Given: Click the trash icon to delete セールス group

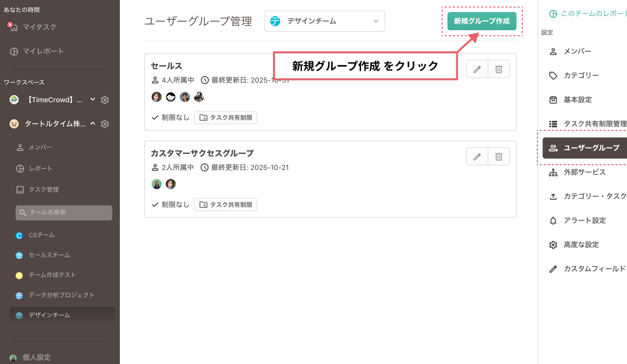Looking at the screenshot, I should tap(499, 69).
